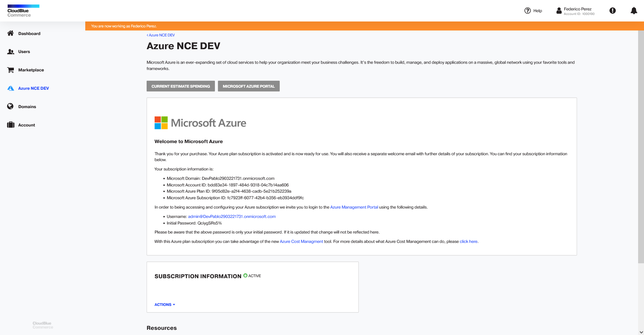Click the Welcome to Microsoft Azure heading

[x=189, y=141]
